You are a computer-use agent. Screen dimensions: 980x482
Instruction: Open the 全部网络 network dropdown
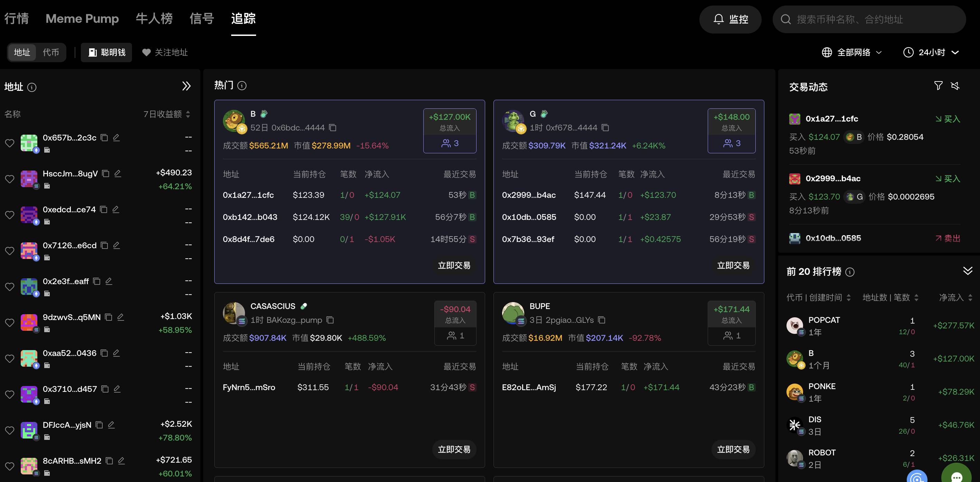pos(852,52)
